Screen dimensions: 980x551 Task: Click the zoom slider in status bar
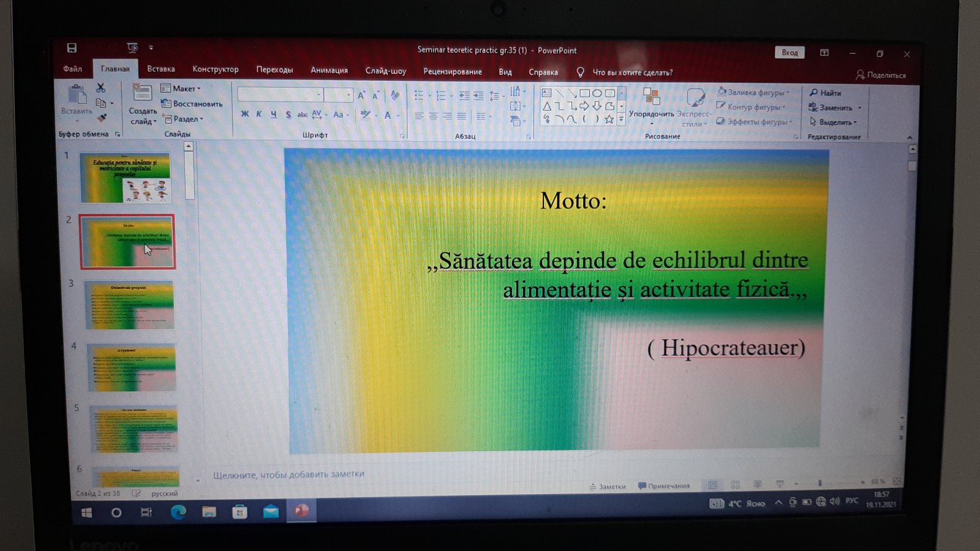[820, 482]
